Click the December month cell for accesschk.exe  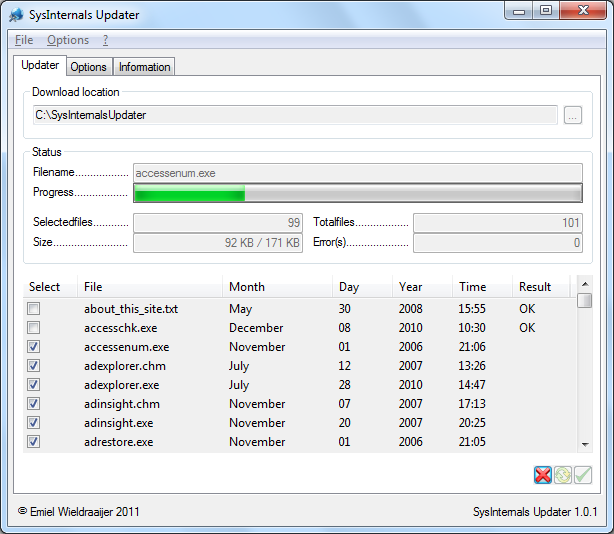pos(256,328)
